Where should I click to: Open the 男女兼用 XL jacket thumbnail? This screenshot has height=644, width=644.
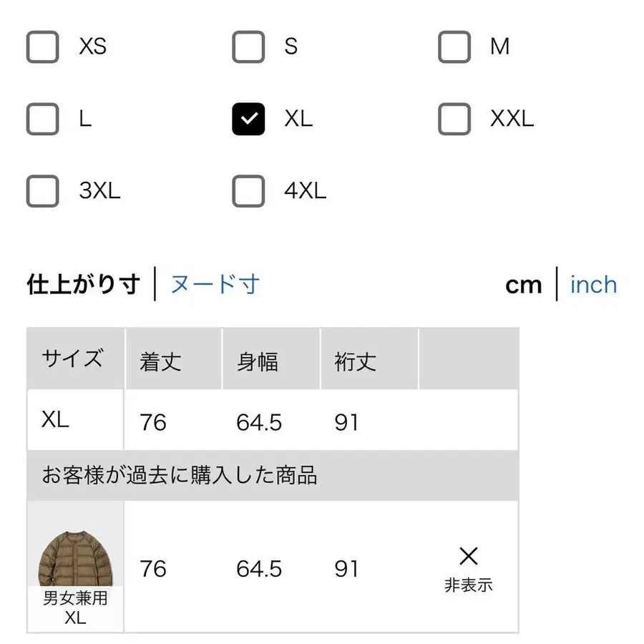(75, 558)
